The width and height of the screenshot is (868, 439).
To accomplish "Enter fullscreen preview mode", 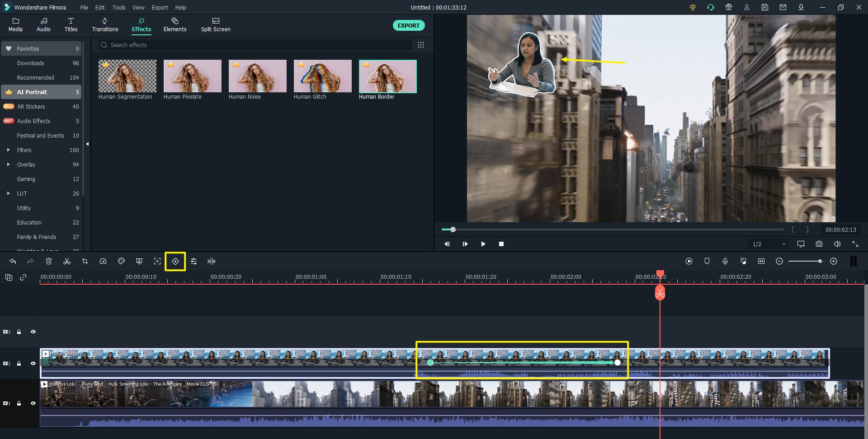I will 855,244.
